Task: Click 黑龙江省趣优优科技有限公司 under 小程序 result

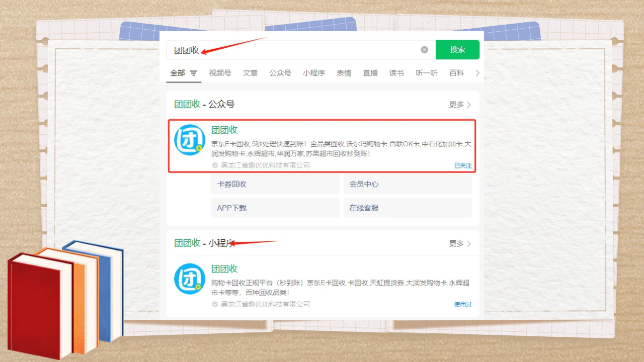Action: pos(265,304)
